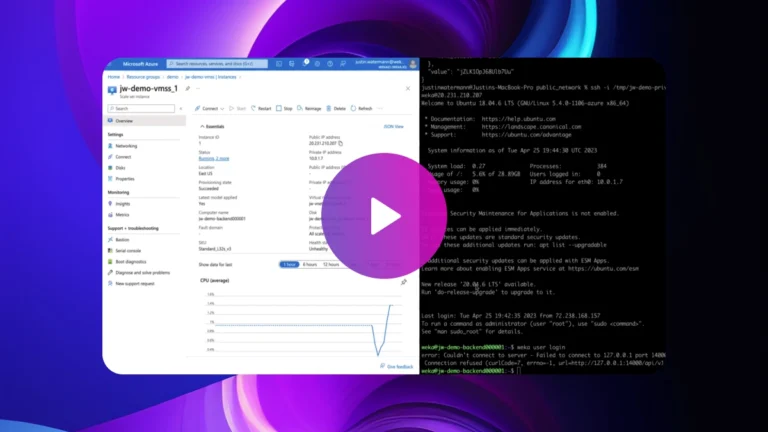Screen dimensions: 768x432
Task: Click the Stop instance icon
Action: pos(278,108)
